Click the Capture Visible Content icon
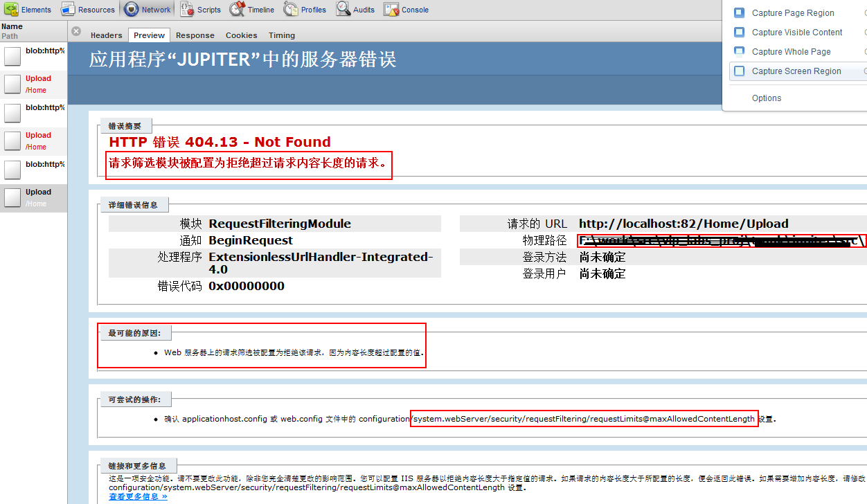The height and width of the screenshot is (504, 867). (739, 32)
